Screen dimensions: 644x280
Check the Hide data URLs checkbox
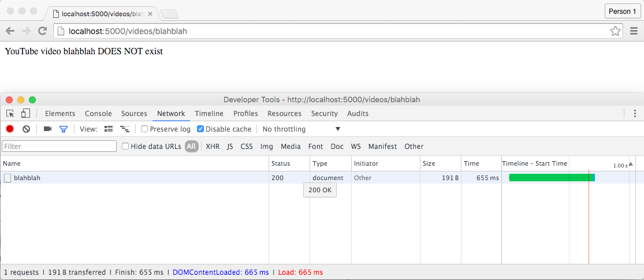pyautogui.click(x=126, y=146)
